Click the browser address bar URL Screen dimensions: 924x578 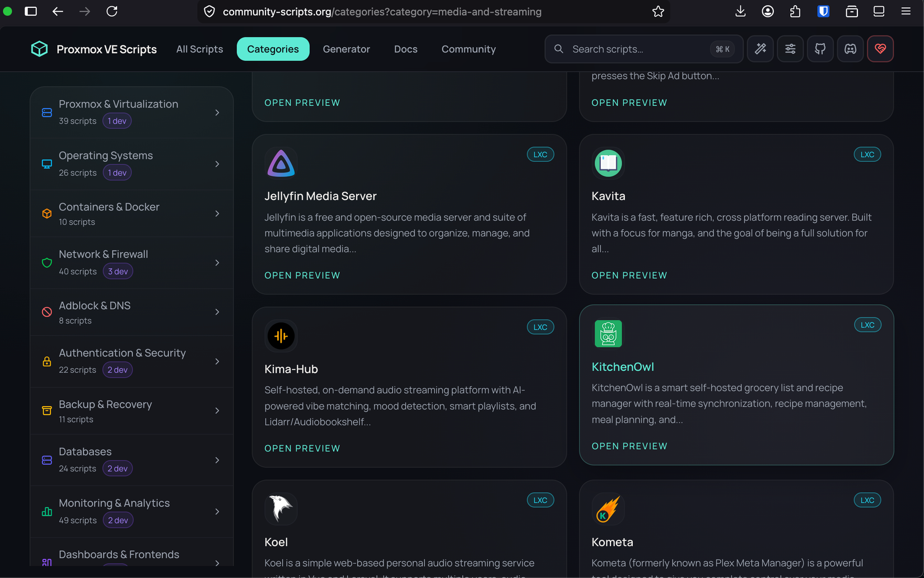point(382,11)
